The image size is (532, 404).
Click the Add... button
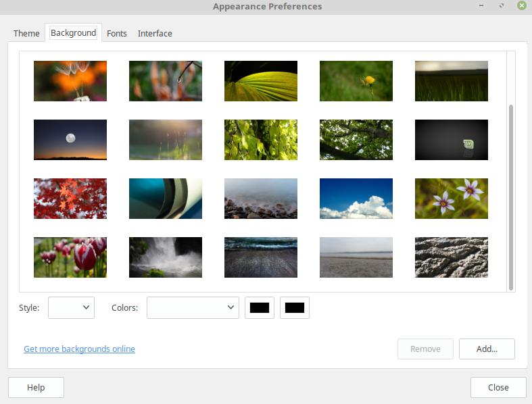pyautogui.click(x=487, y=349)
